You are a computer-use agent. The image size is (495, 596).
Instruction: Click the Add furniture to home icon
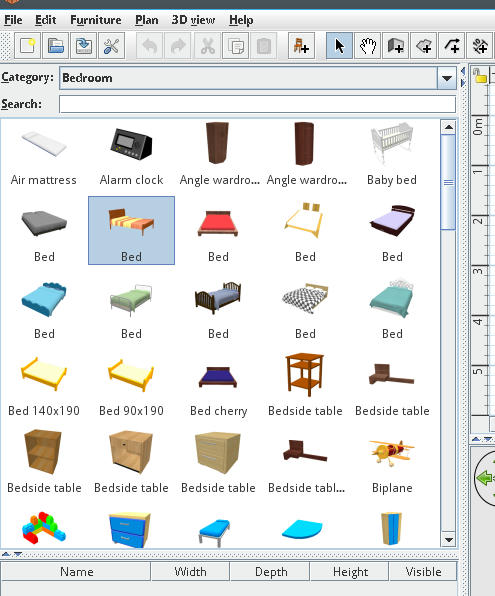pos(301,46)
